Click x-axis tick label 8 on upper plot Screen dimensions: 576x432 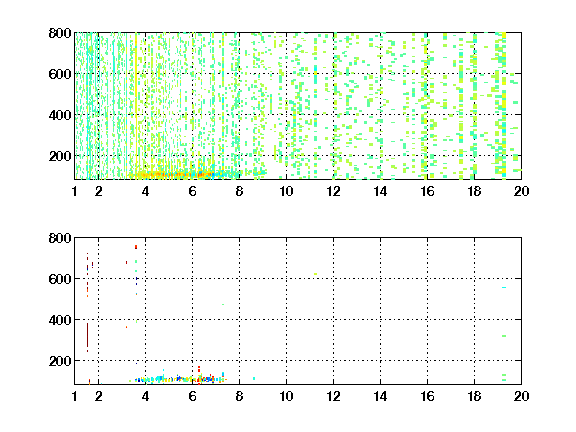240,191
